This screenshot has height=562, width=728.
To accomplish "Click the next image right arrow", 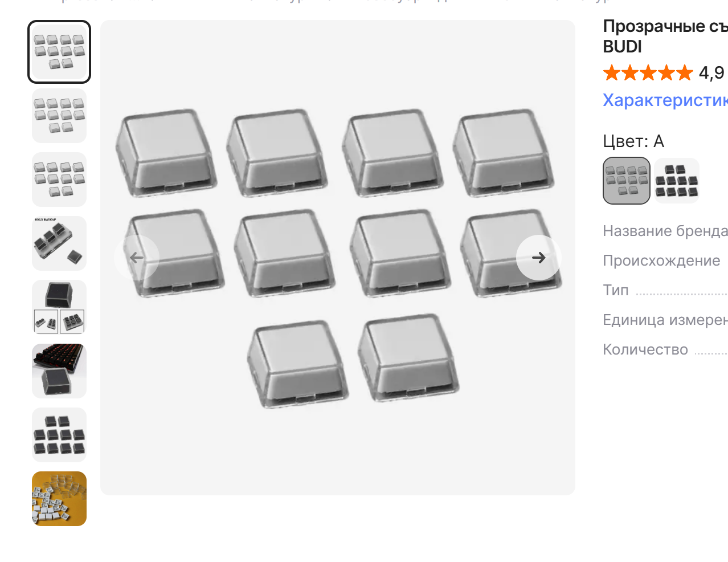I will coord(538,258).
